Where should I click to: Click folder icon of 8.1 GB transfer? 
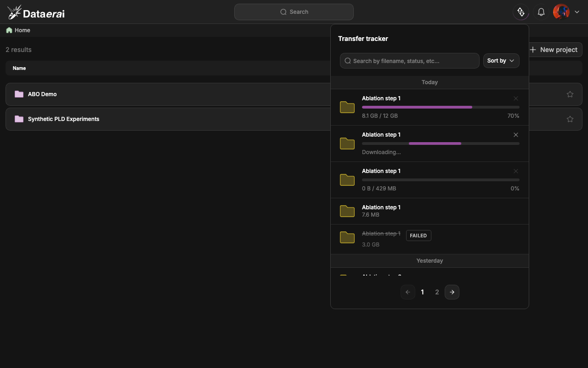pos(347,107)
